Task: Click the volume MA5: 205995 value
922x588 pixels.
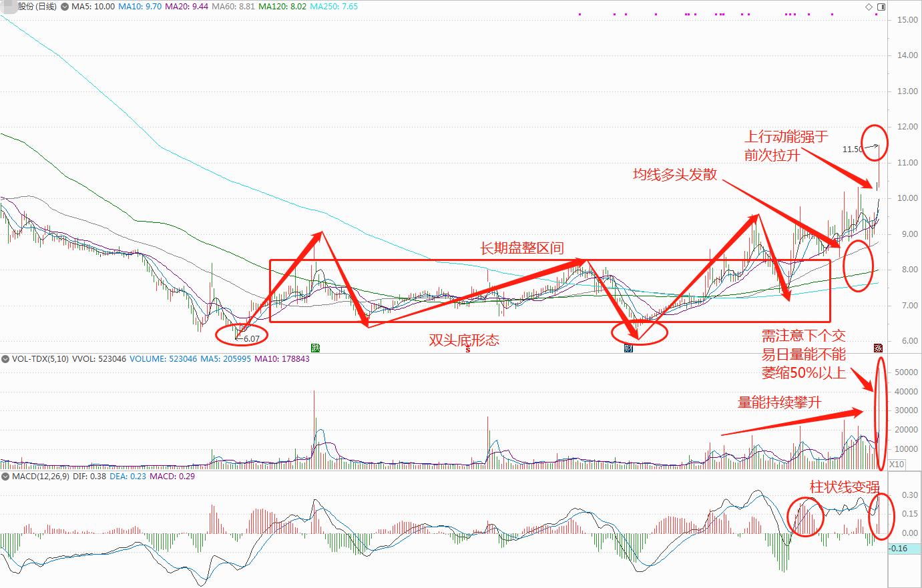Action: tap(226, 359)
